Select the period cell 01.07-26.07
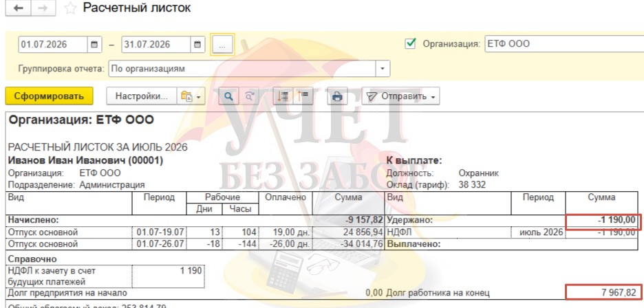Viewport: 644px width, 308px height. (160, 244)
